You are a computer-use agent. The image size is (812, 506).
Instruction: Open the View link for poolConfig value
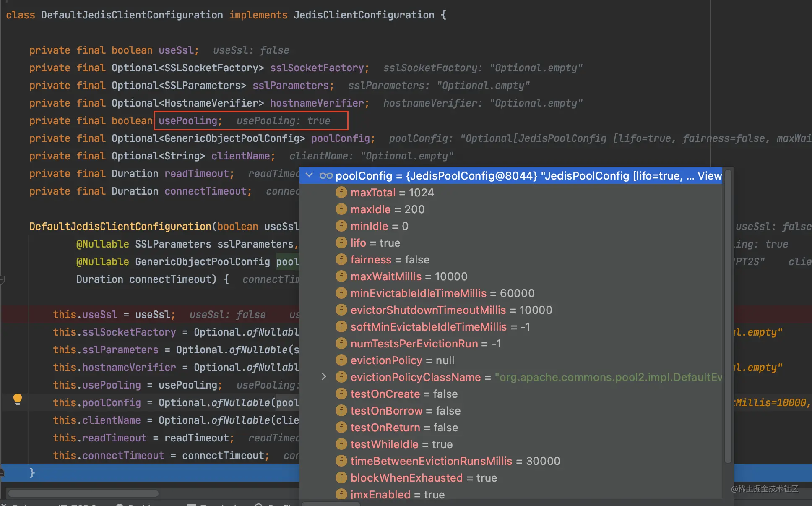709,176
